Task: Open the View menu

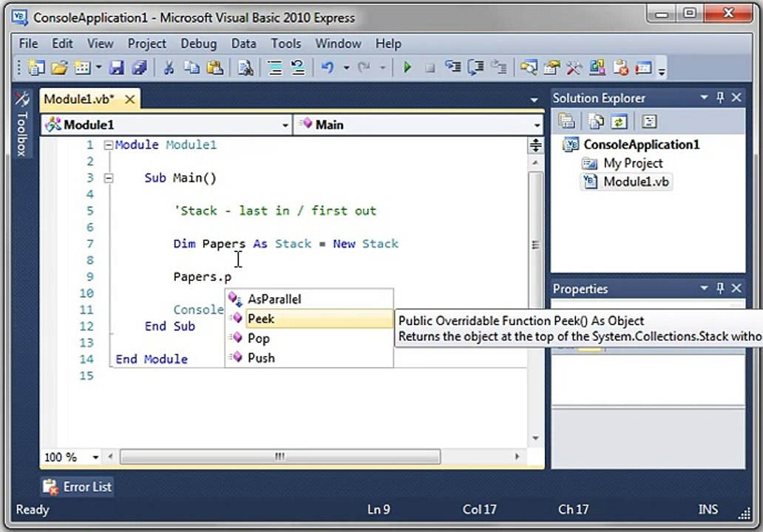Action: pyautogui.click(x=101, y=44)
